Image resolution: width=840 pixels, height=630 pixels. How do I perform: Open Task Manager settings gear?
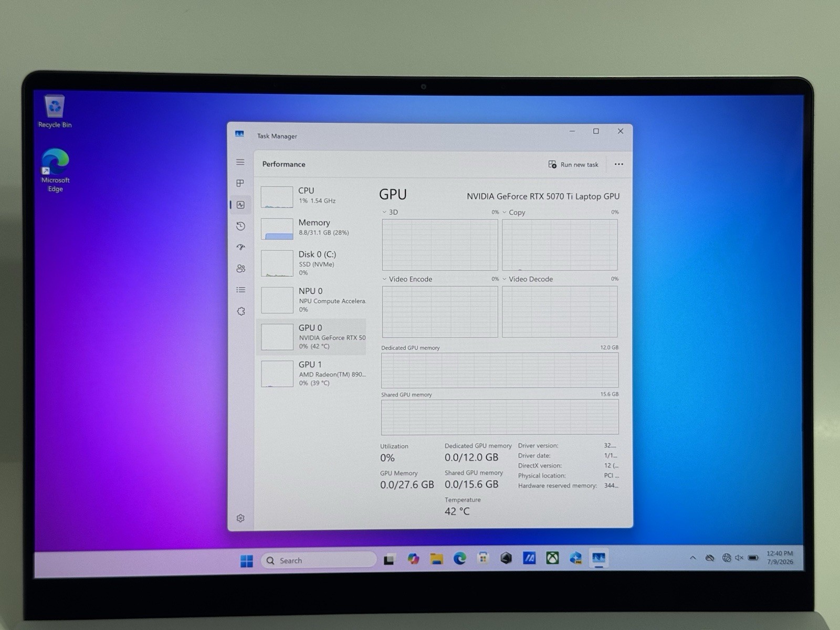(240, 518)
